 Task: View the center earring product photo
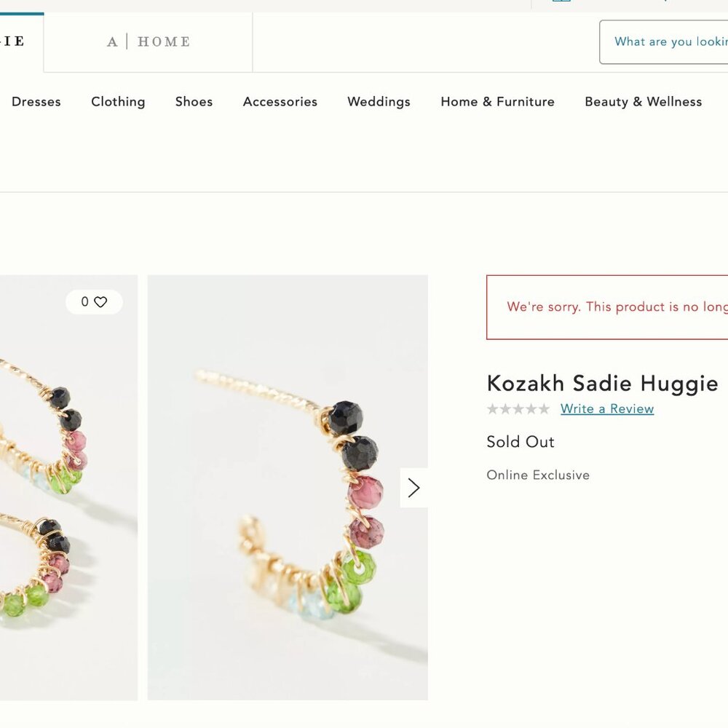(x=288, y=488)
